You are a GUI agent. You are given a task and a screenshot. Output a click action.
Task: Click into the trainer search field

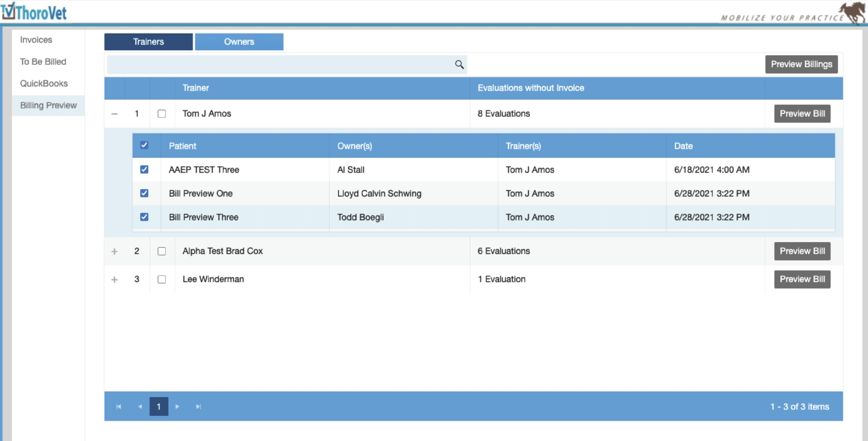click(x=280, y=65)
